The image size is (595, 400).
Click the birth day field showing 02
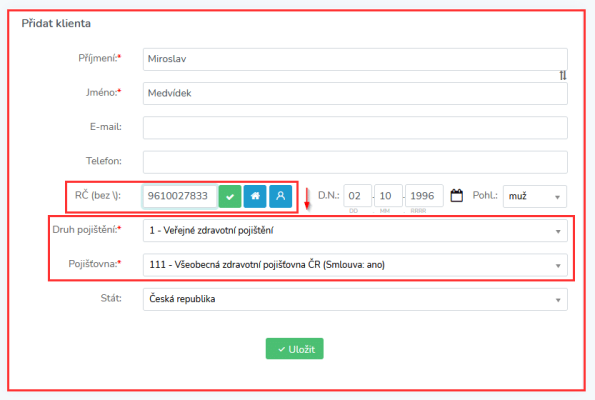click(357, 196)
